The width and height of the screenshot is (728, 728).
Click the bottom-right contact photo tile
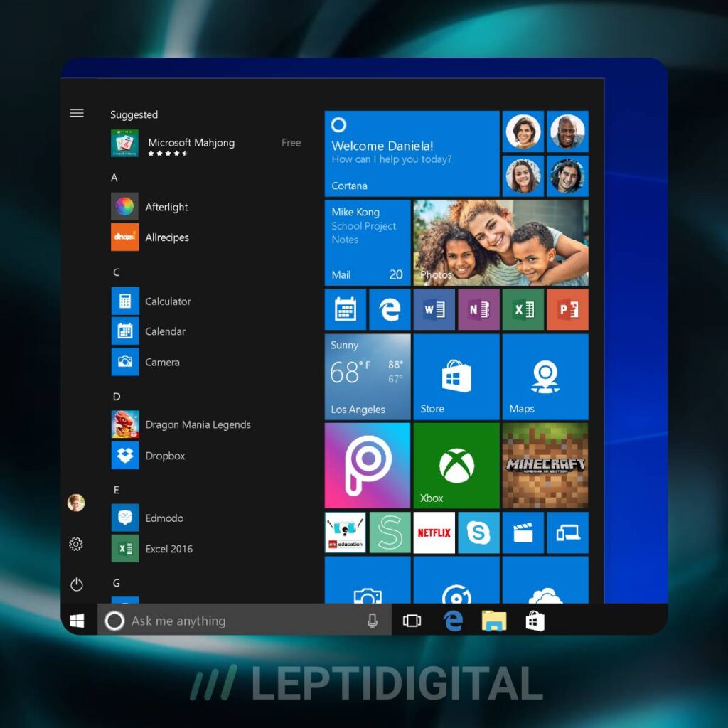(568, 176)
